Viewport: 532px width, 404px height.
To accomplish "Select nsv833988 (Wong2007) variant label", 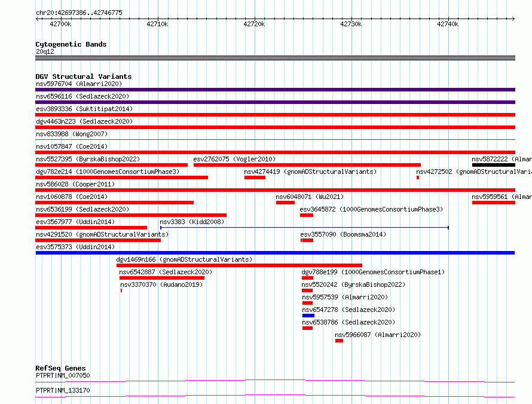I will tap(72, 134).
